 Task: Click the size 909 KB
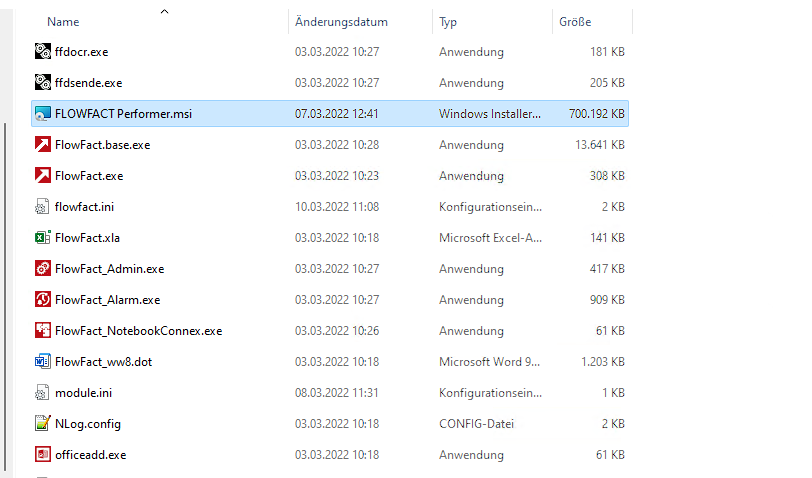pos(607,300)
